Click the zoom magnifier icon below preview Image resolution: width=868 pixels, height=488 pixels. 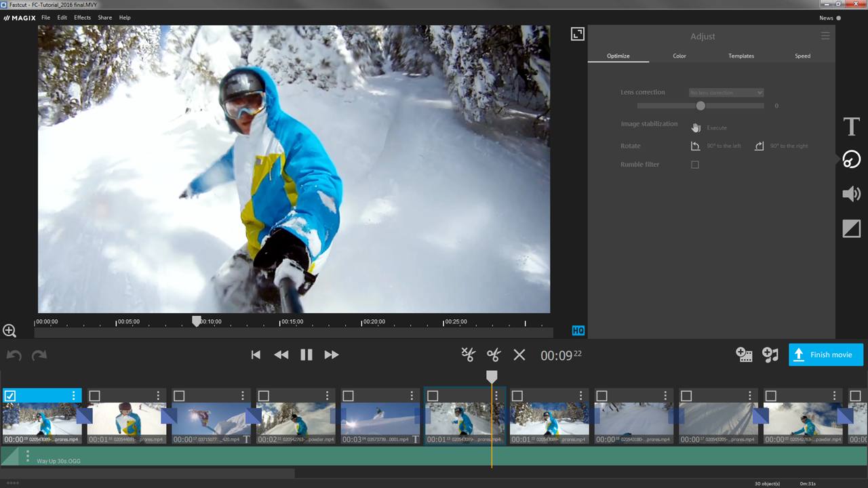(x=9, y=331)
